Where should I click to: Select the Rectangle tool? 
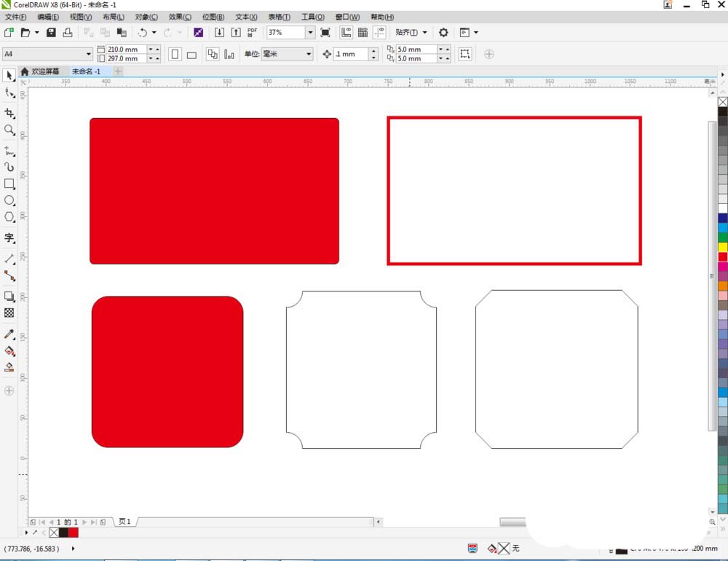click(9, 184)
